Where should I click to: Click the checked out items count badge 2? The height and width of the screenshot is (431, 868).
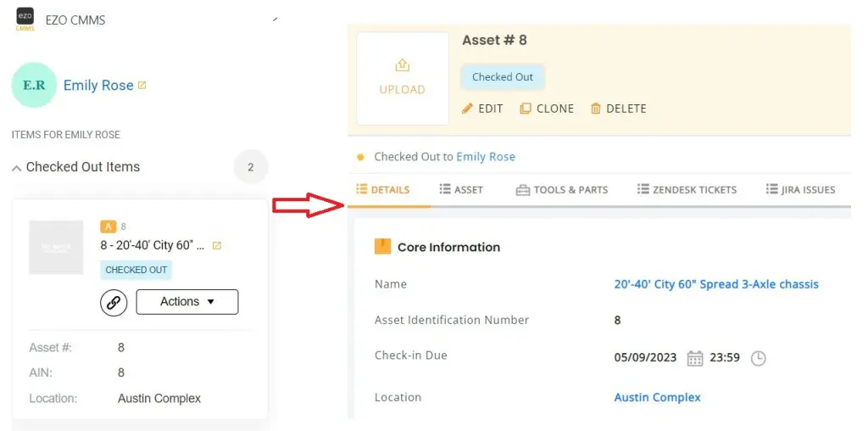[x=251, y=167]
